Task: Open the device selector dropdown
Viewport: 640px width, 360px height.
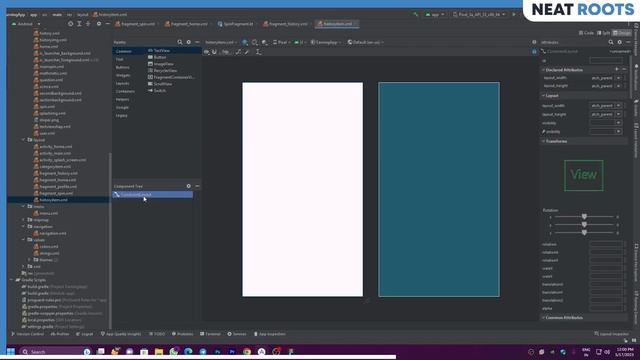Action: 479,14
